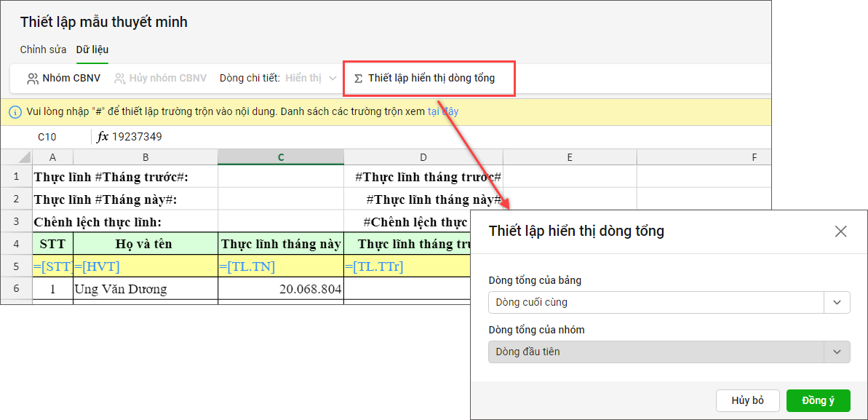This screenshot has width=868, height=420.
Task: Click the formula bar value 19237349
Action: (137, 137)
